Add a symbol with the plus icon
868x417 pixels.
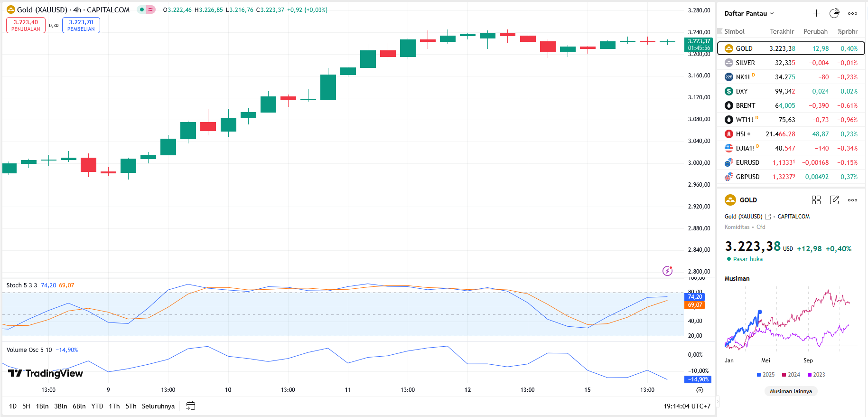click(x=816, y=13)
